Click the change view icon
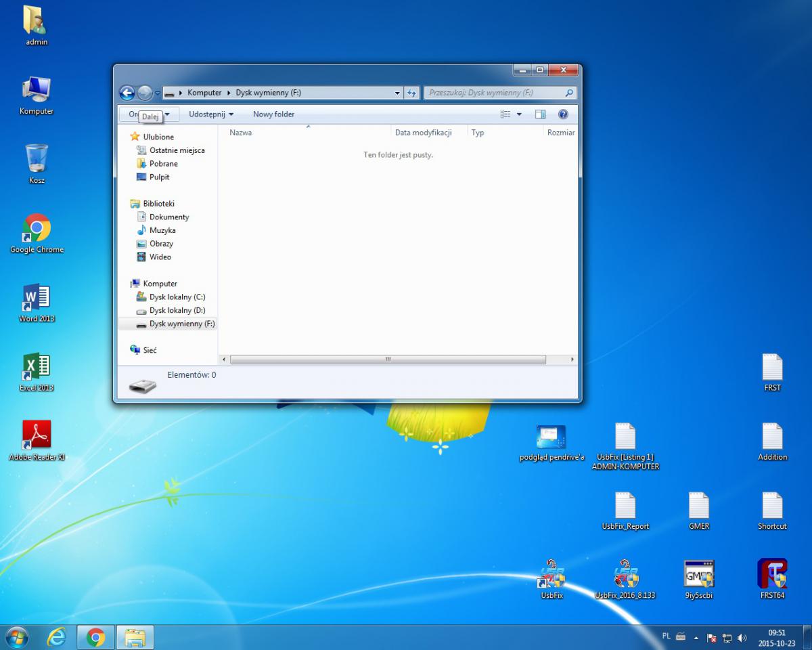The width and height of the screenshot is (812, 650). point(505,114)
